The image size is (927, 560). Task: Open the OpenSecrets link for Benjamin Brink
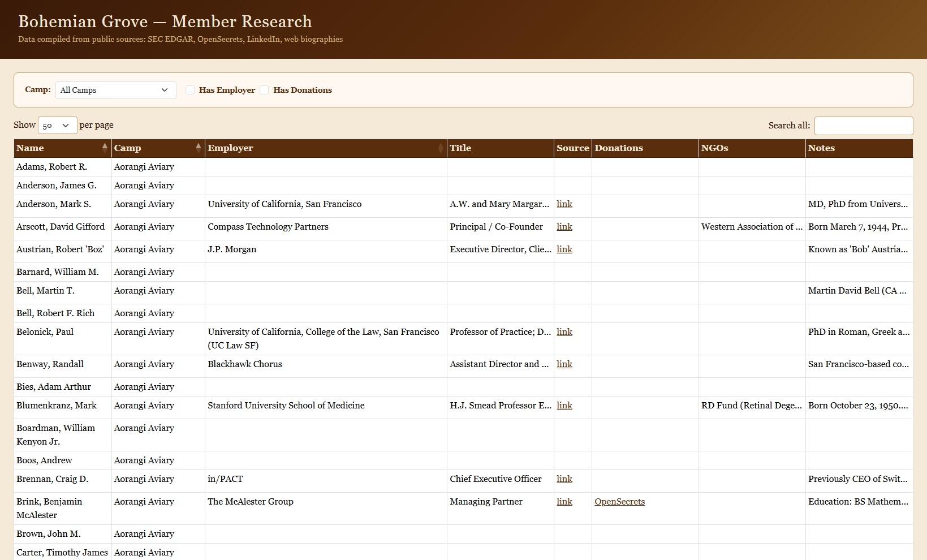(619, 502)
